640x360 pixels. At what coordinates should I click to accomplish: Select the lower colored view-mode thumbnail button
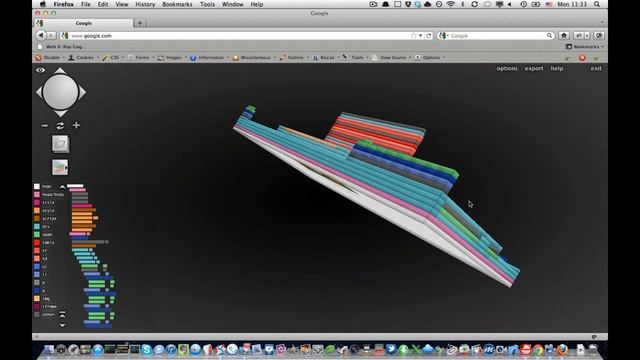[60, 167]
